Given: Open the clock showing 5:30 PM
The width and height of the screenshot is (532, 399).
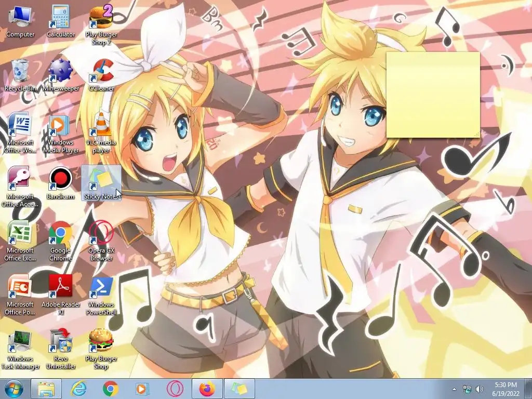Looking at the screenshot, I should pos(506,389).
